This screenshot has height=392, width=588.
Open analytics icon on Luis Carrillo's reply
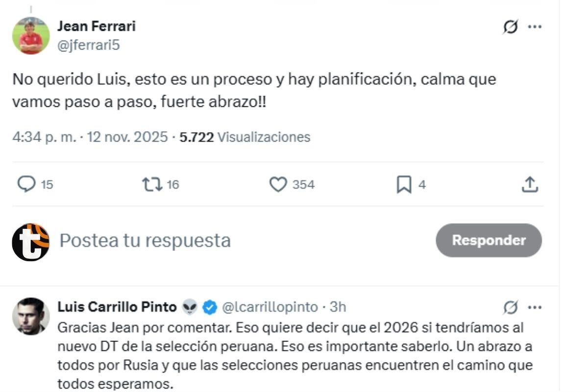pyautogui.click(x=512, y=307)
